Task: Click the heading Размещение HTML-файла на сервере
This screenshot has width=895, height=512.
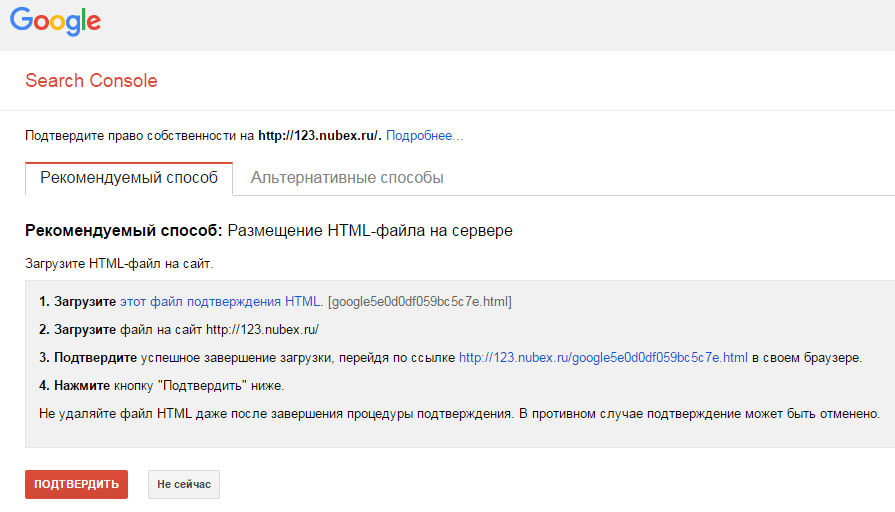Action: tap(370, 231)
